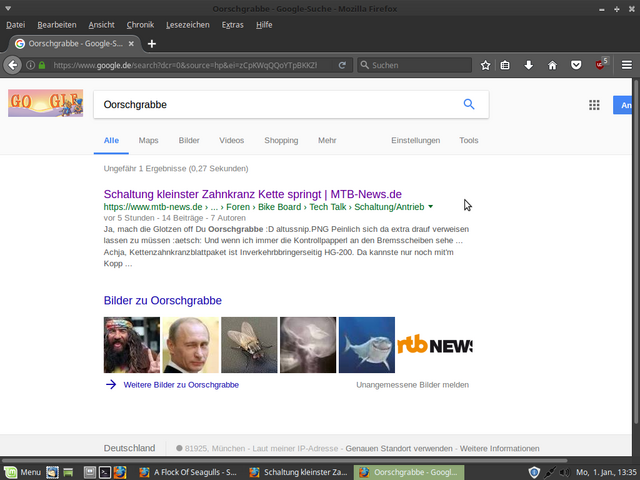
Task: Go to the Firefox home page icon
Action: [x=552, y=65]
